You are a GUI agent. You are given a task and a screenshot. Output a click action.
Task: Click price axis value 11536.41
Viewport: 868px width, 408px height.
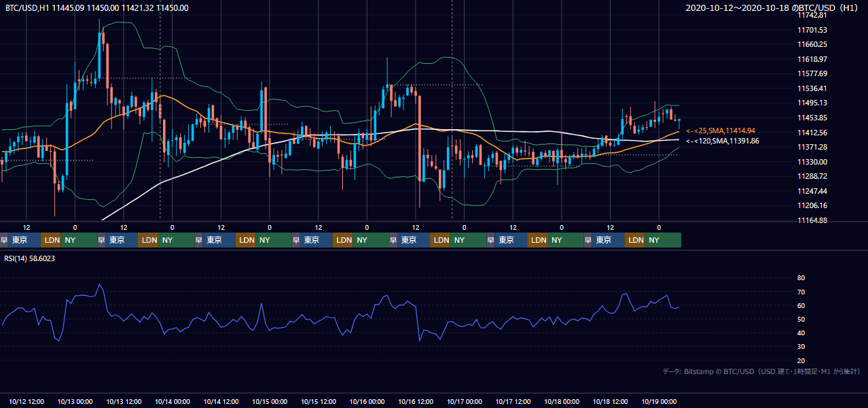tap(812, 88)
